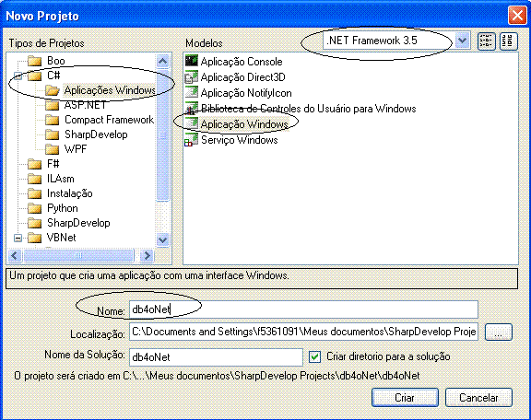Viewport: 531px width, 420px height.
Task: Toggle Criar diretorio para a solução checkbox
Action: pyautogui.click(x=315, y=356)
